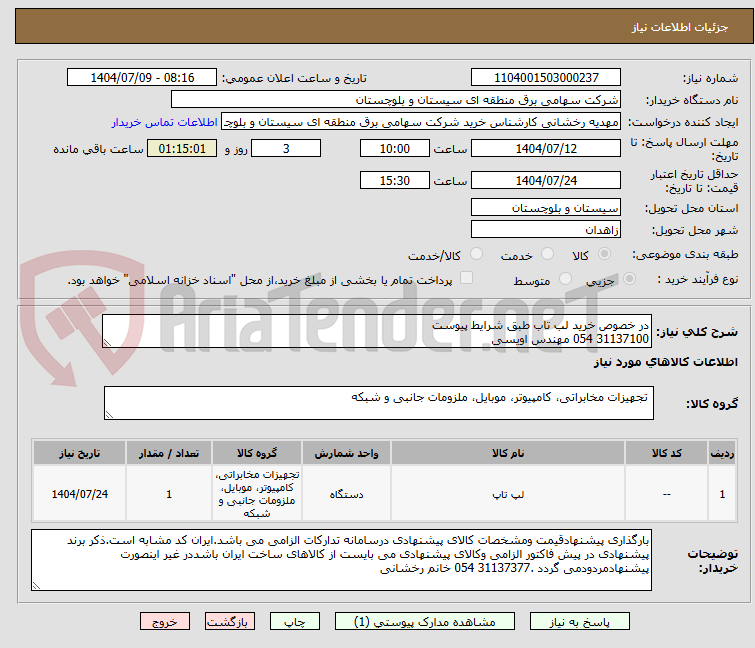Click the تاریخ نیاز column header
The height and width of the screenshot is (648, 755).
click(x=79, y=453)
